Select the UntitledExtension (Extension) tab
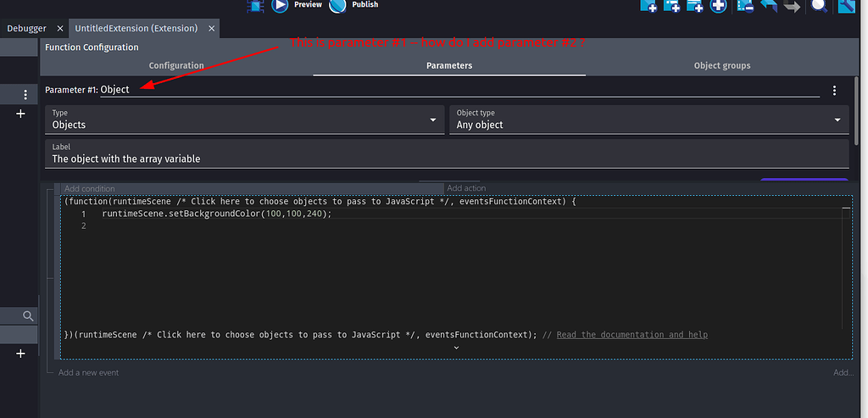Viewport: 868px width, 418px height. point(136,28)
